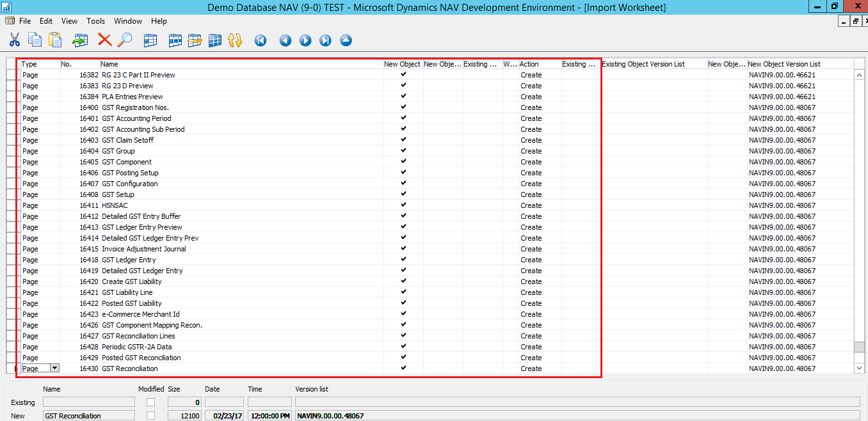Image resolution: width=868 pixels, height=421 pixels.
Task: Go to last record toolbar button
Action: [x=326, y=40]
